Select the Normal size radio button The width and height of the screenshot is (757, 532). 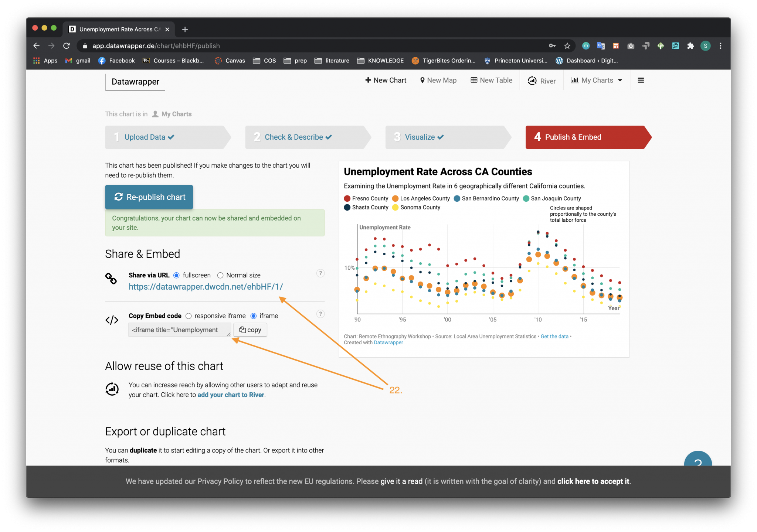pyautogui.click(x=220, y=275)
